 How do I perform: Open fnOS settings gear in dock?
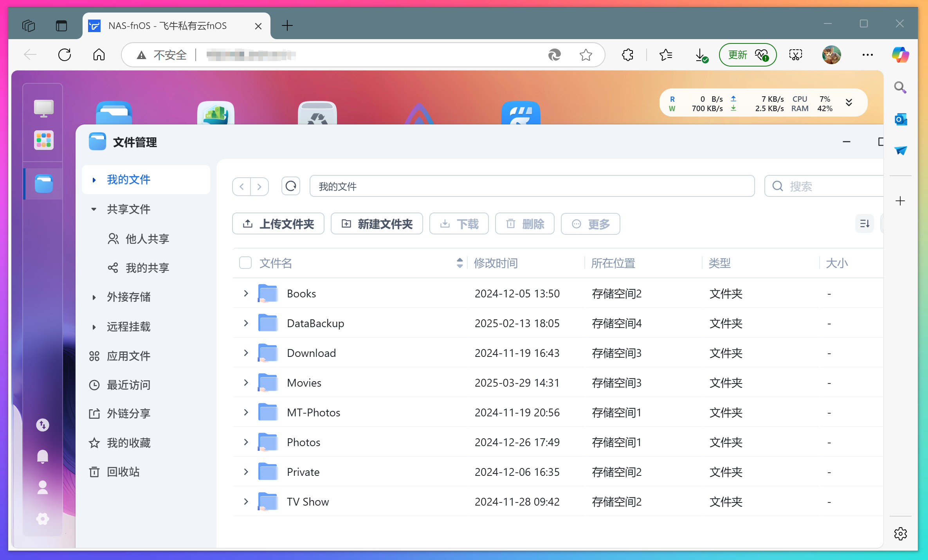43,519
